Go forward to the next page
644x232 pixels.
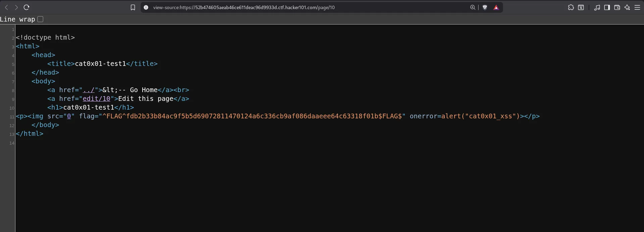16,7
